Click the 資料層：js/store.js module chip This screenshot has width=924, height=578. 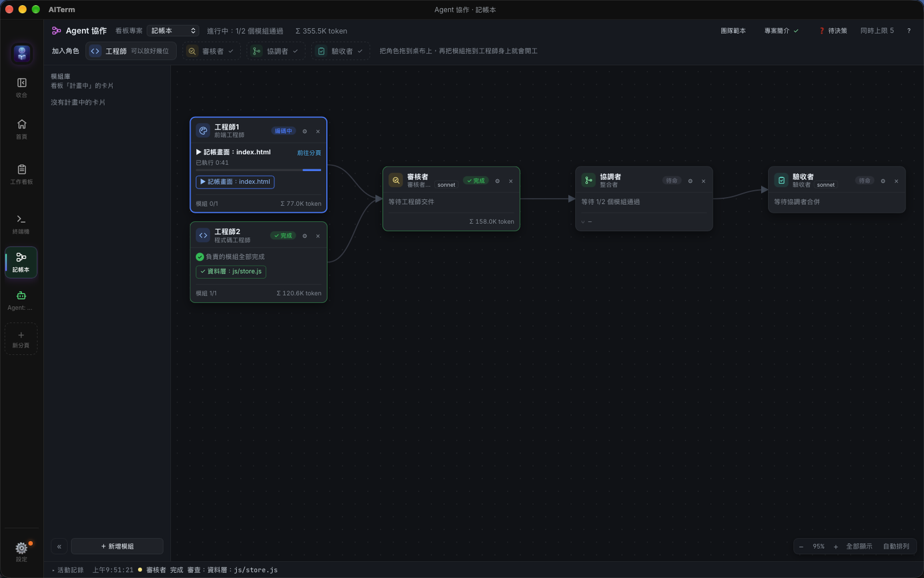coord(231,272)
